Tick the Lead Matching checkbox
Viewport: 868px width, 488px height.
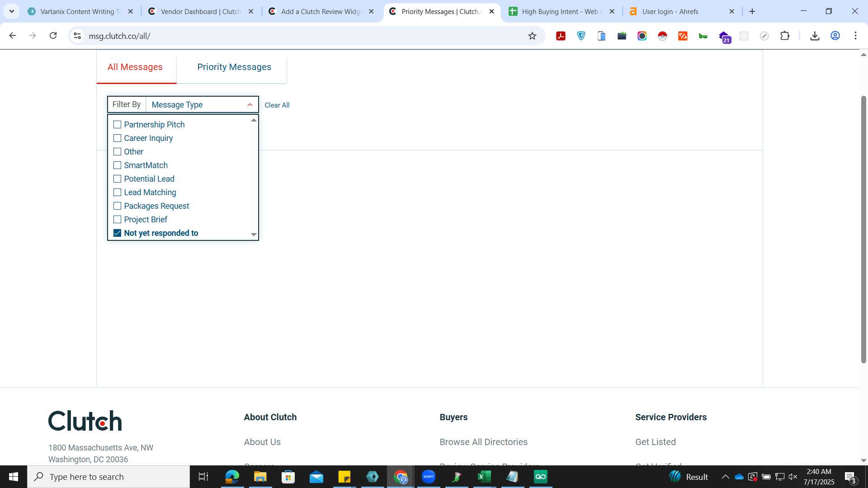click(118, 192)
